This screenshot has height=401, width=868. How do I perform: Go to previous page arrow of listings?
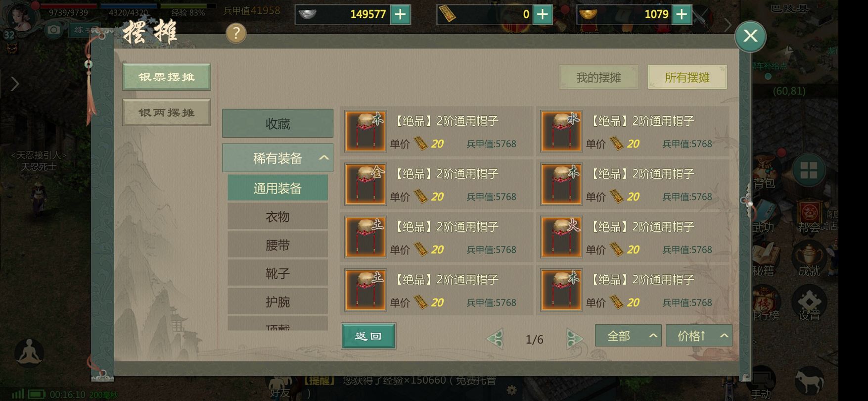coord(495,339)
